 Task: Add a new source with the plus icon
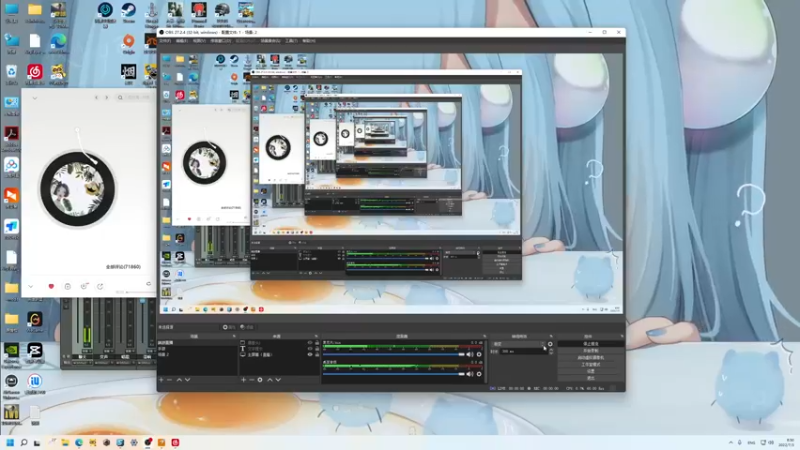243,380
